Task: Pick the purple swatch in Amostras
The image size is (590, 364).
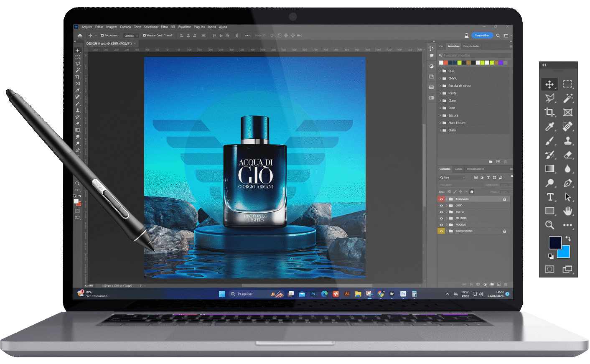Action: 501,63
